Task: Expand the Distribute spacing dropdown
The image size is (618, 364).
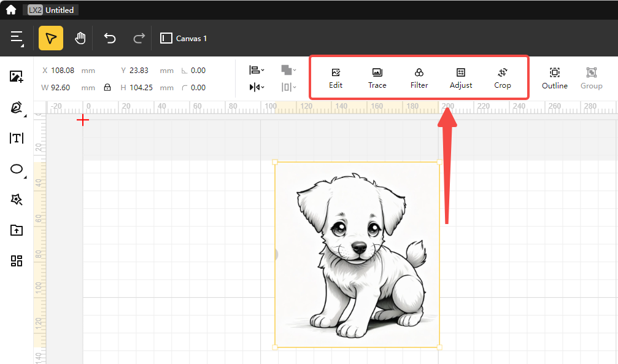Action: (288, 87)
